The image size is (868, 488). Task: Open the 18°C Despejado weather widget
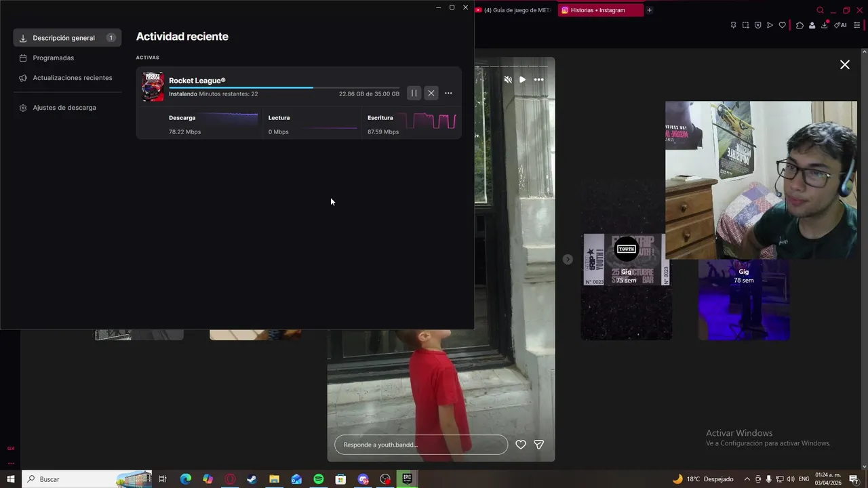703,479
